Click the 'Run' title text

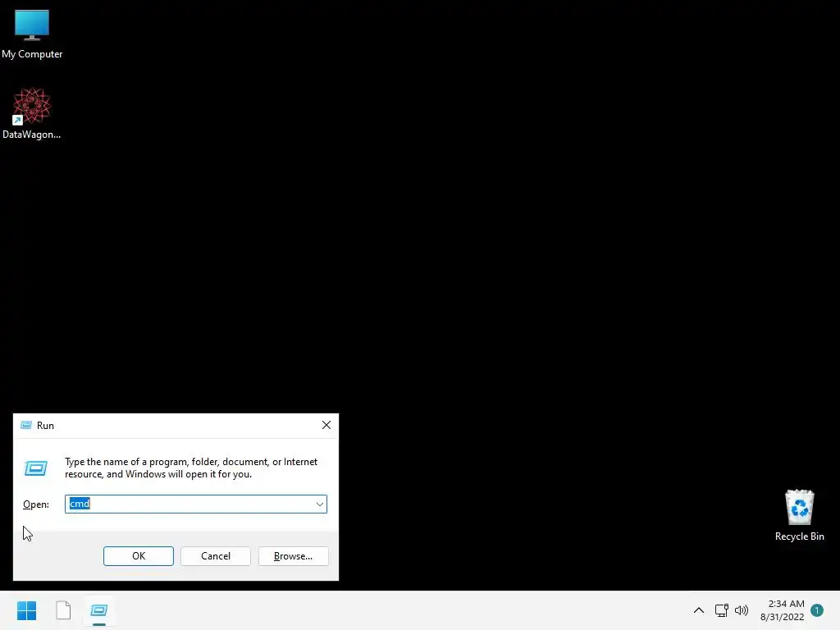click(x=46, y=426)
